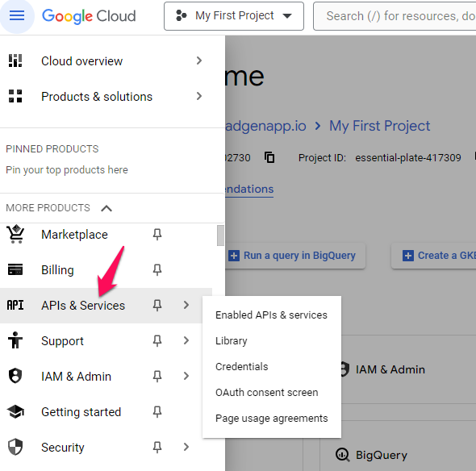This screenshot has width=476, height=471.
Task: Expand Products & solutions chevron
Action: [x=199, y=96]
